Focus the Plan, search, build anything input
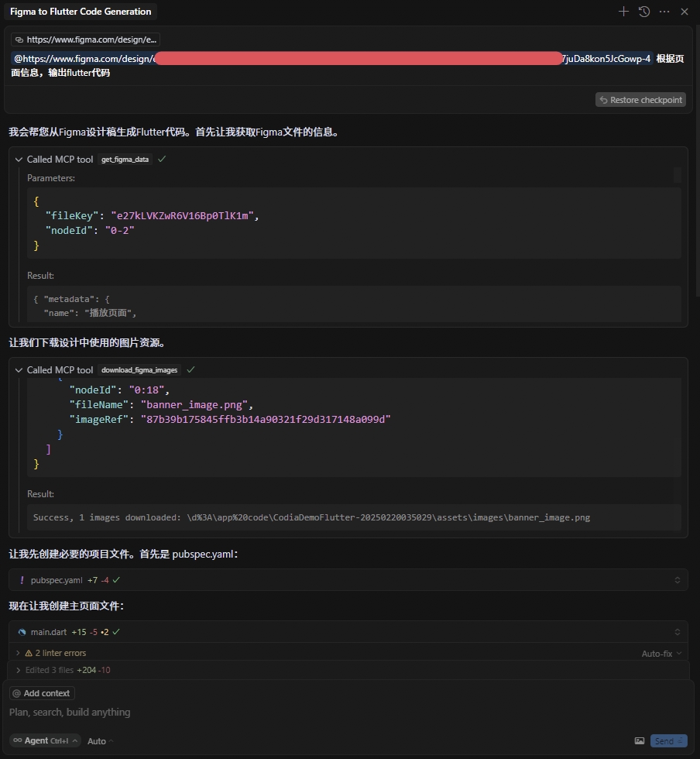This screenshot has height=759, width=700. (x=348, y=712)
